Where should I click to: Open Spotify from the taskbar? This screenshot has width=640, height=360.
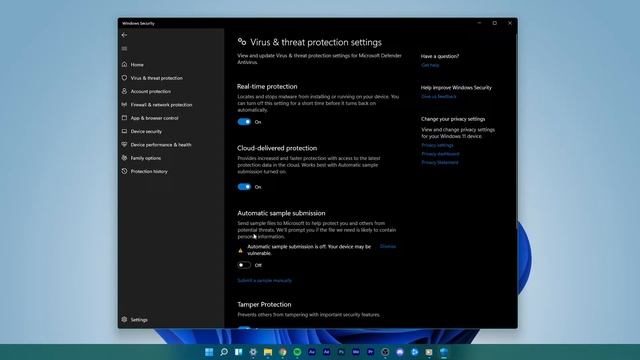[x=297, y=352]
